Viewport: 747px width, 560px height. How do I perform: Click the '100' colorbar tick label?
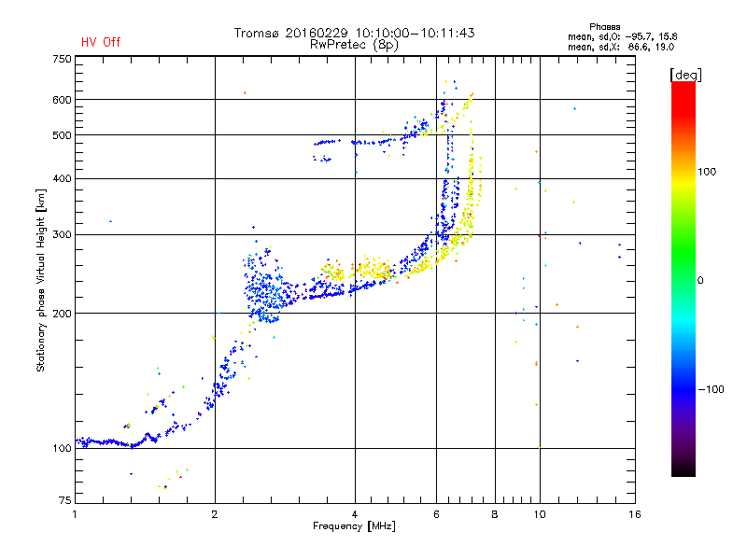(707, 172)
